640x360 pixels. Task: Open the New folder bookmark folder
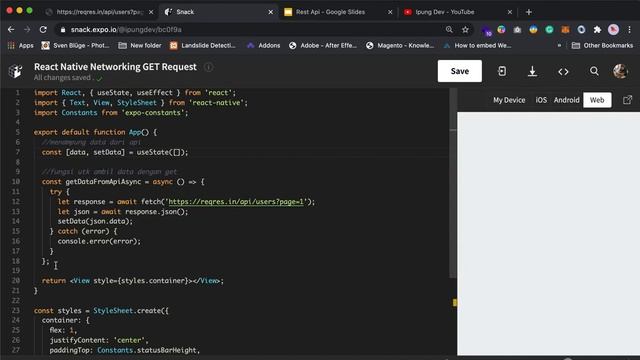click(x=140, y=45)
